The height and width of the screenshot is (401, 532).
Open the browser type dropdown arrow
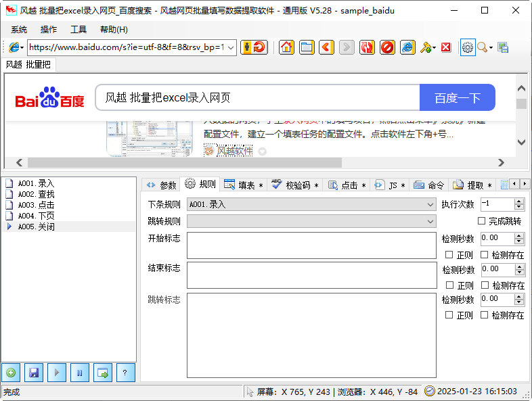pos(22,48)
